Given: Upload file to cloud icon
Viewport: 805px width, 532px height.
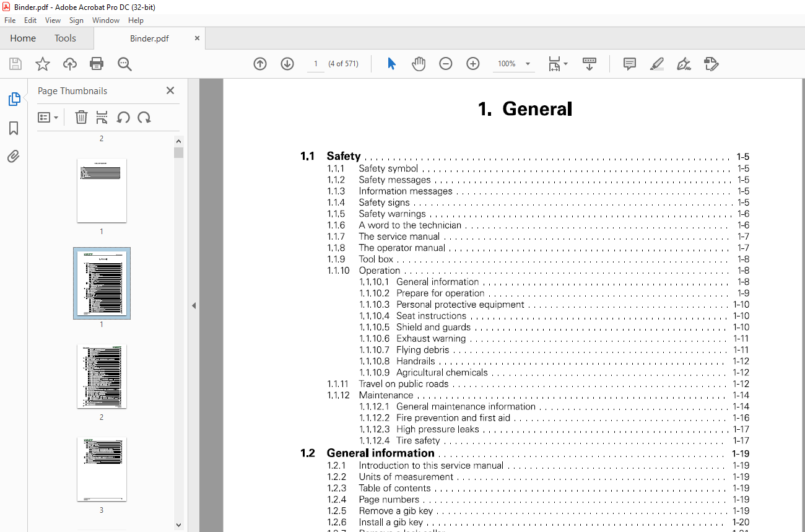Looking at the screenshot, I should (x=70, y=64).
